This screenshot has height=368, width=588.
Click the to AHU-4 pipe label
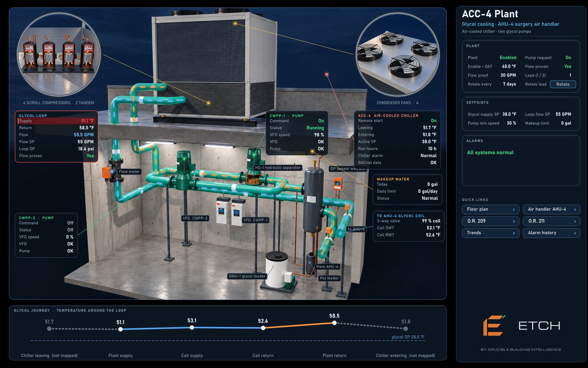click(x=356, y=229)
